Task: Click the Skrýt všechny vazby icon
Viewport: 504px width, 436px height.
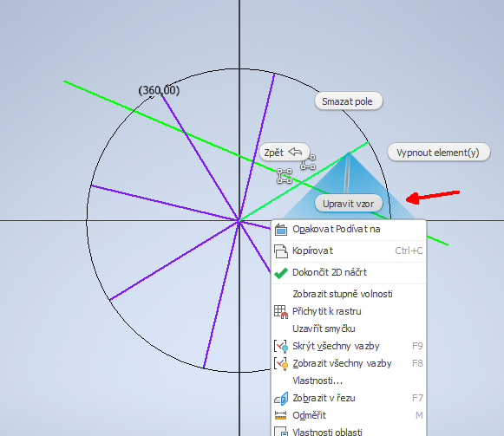Action: coord(280,347)
